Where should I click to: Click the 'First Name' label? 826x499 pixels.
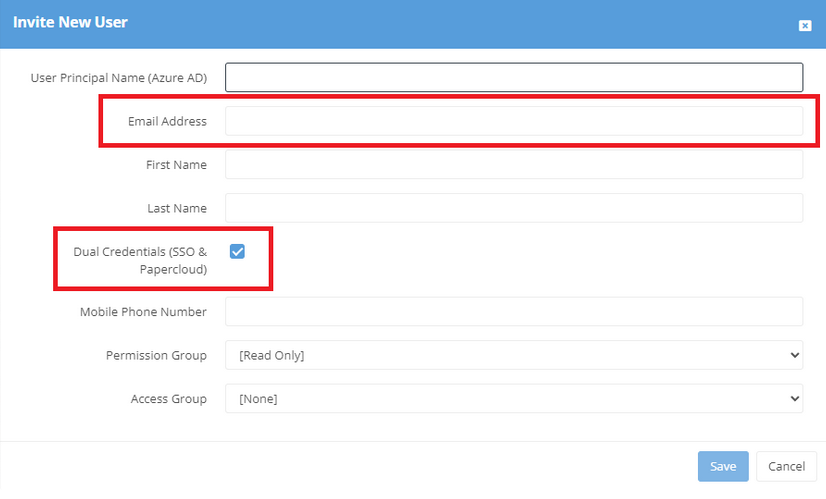coord(176,165)
